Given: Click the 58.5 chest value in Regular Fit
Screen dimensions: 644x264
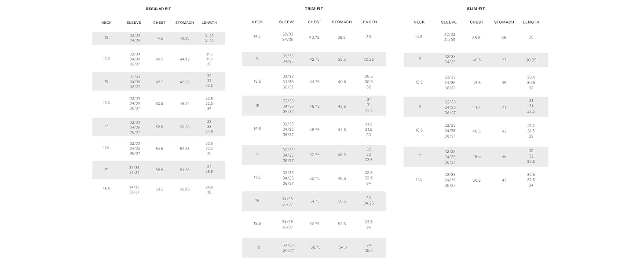Looking at the screenshot, I should tap(159, 189).
